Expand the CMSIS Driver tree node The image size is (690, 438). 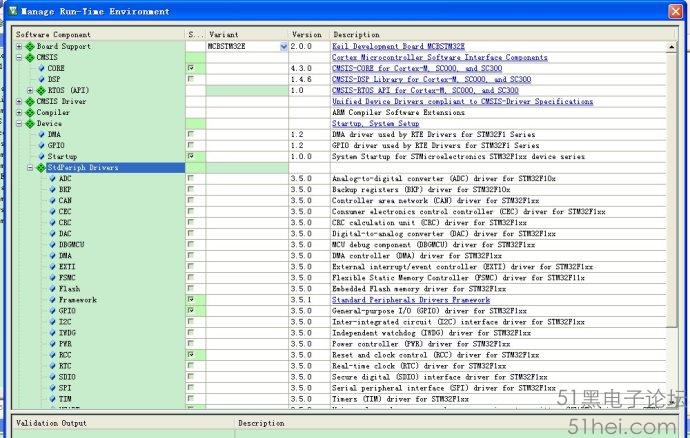point(19,101)
